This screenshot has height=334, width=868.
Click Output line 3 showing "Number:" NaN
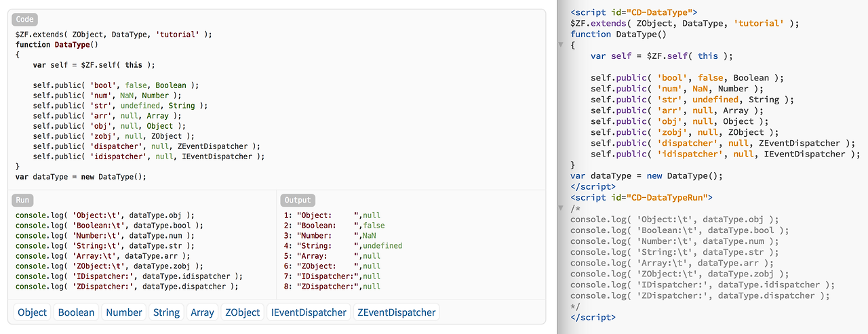click(330, 236)
